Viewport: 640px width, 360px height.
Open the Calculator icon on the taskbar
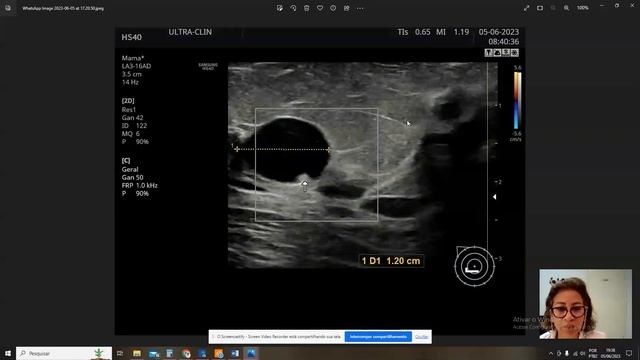(169, 353)
